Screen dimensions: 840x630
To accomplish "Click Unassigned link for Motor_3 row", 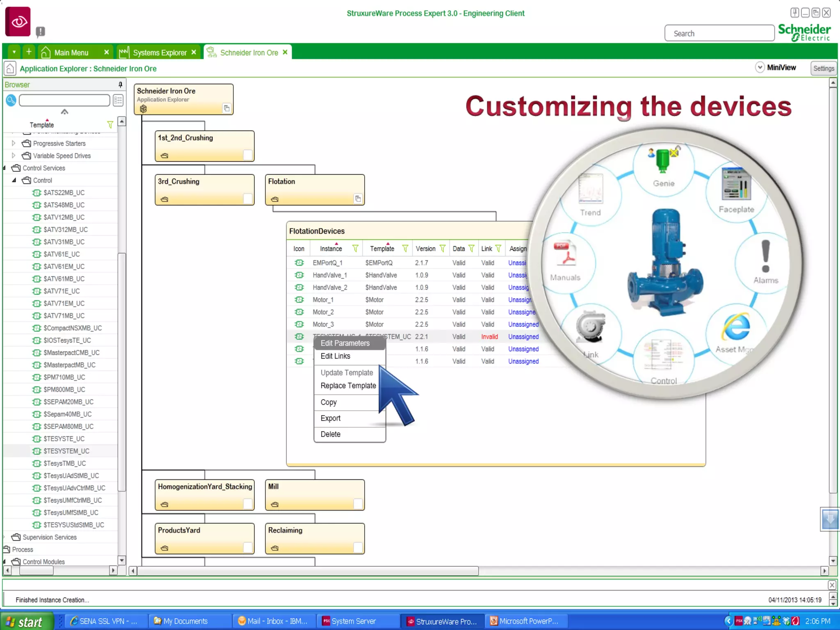I will pyautogui.click(x=523, y=324).
